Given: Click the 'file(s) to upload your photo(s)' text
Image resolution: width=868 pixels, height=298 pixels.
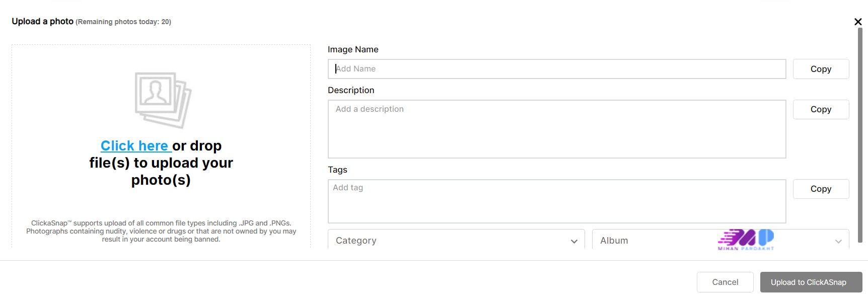Looking at the screenshot, I should [161, 171].
